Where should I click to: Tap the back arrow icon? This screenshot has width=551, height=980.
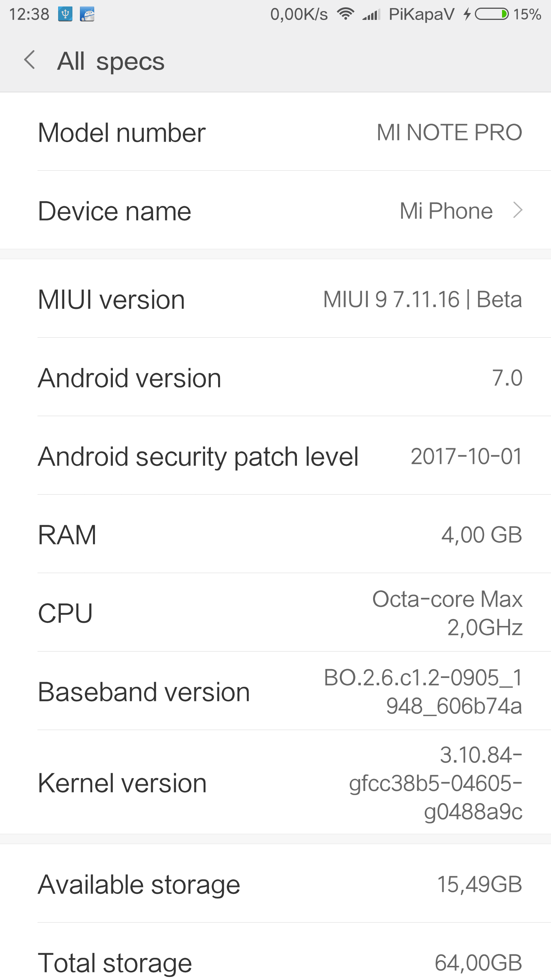click(29, 60)
